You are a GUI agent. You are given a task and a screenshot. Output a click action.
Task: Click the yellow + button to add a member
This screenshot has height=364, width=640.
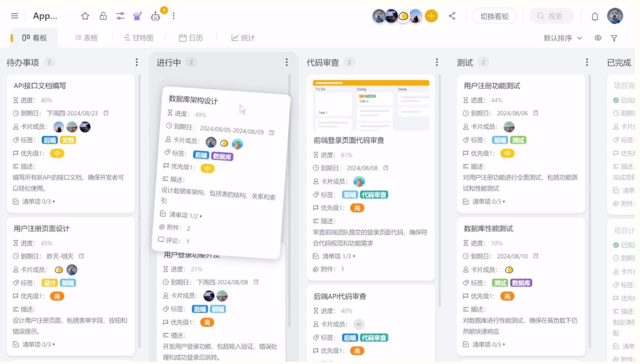click(x=431, y=15)
